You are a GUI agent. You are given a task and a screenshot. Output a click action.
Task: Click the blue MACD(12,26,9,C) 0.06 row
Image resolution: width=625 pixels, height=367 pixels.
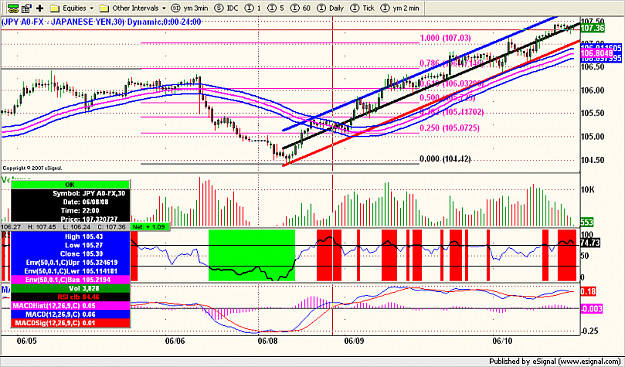(x=70, y=314)
